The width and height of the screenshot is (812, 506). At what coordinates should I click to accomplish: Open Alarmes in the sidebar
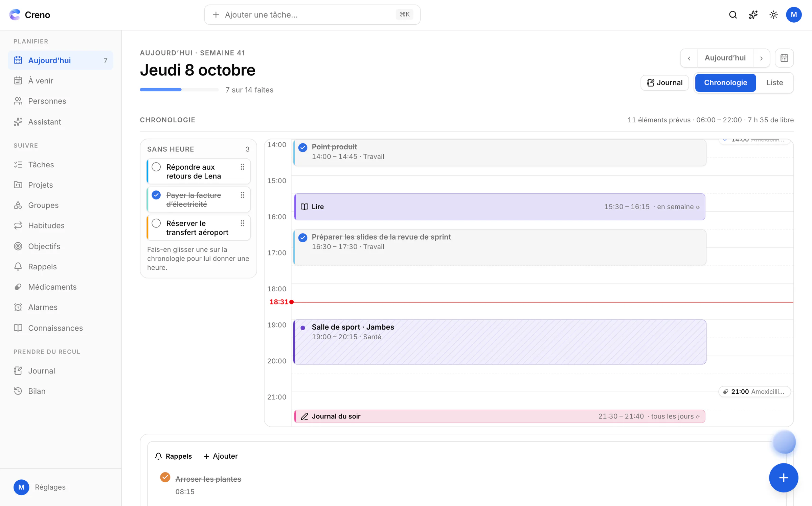point(61,307)
